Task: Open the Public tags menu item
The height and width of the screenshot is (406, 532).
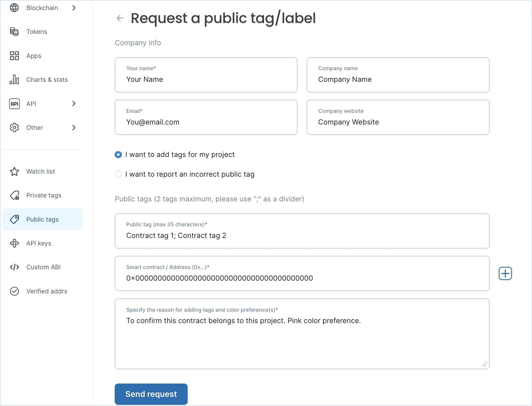Action: (x=42, y=219)
